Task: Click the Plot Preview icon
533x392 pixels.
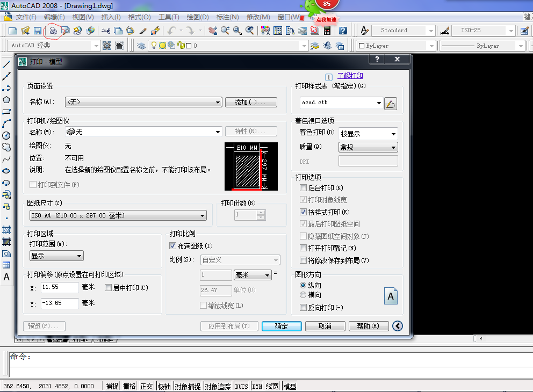Action: pos(65,31)
